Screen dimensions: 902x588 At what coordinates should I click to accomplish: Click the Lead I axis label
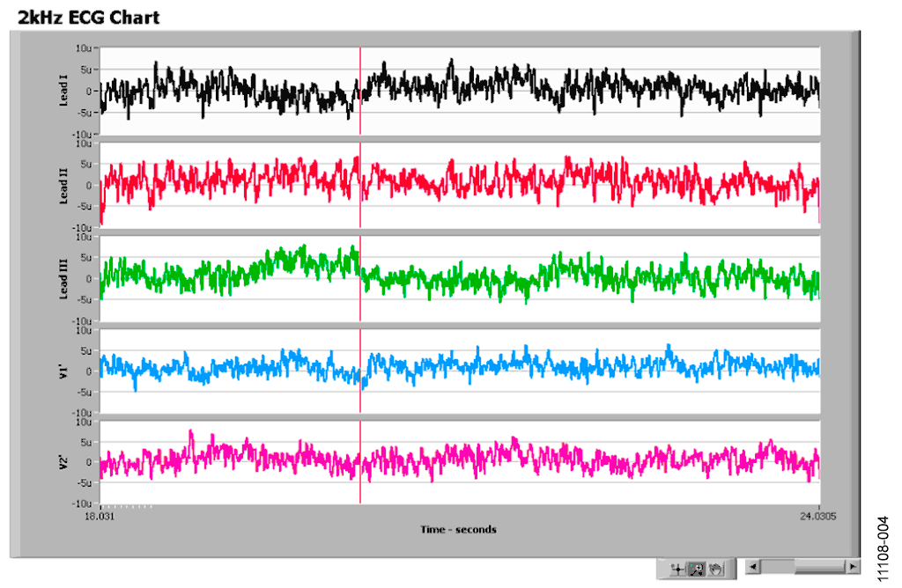(x=63, y=90)
